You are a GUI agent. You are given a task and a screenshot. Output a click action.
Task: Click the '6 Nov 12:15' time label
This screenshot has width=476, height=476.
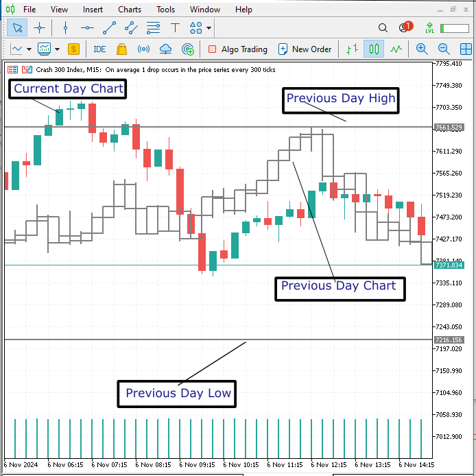click(329, 465)
